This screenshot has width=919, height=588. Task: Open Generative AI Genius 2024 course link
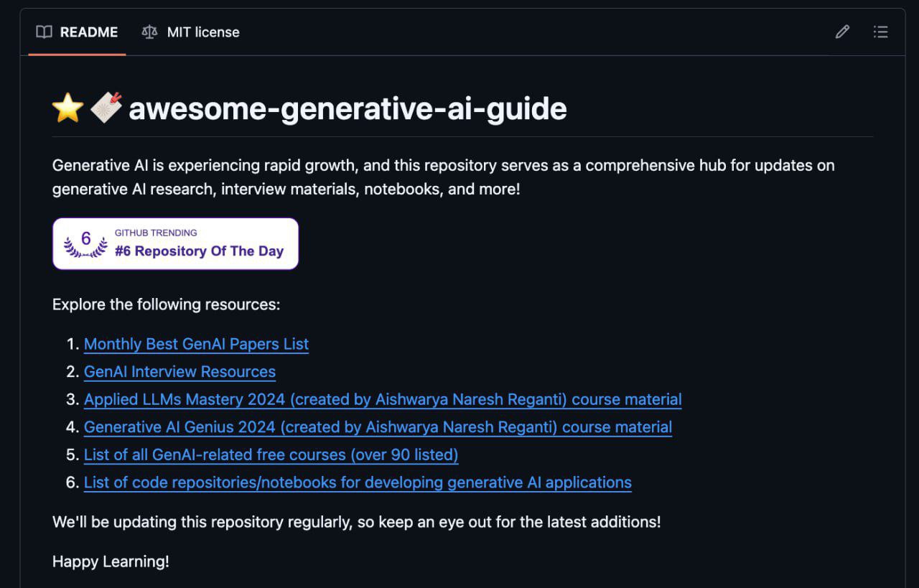[378, 427]
